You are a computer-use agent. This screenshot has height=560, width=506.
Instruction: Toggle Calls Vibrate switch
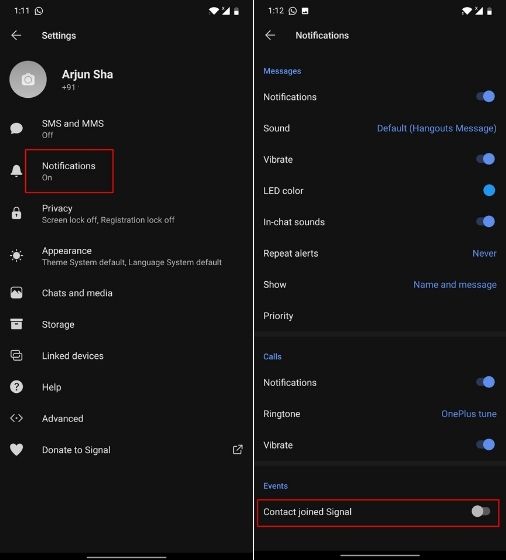pyautogui.click(x=486, y=445)
